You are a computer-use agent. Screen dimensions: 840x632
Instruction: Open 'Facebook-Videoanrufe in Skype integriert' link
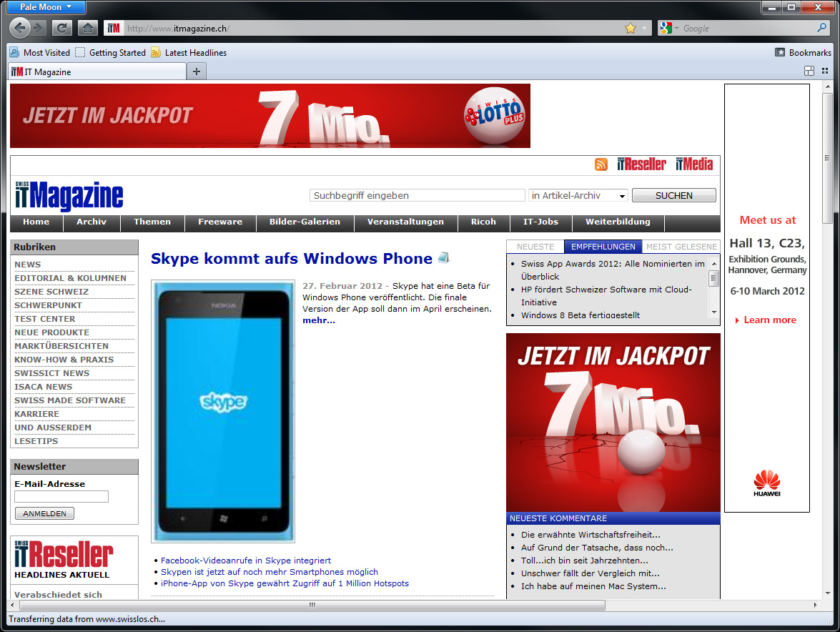[x=246, y=561]
